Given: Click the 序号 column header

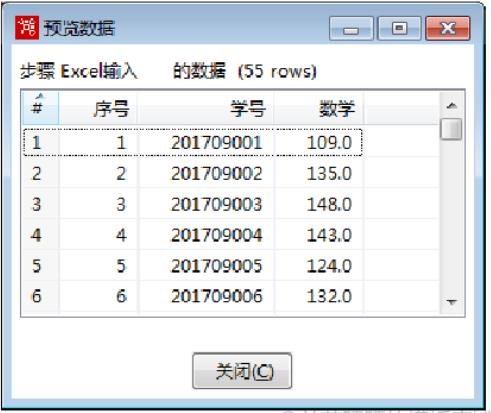Looking at the screenshot, I should 98,108.
